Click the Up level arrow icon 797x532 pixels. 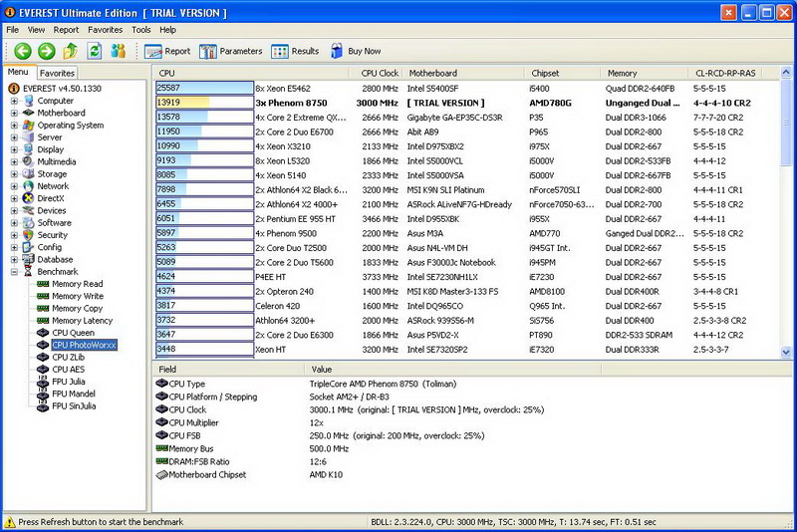[71, 51]
